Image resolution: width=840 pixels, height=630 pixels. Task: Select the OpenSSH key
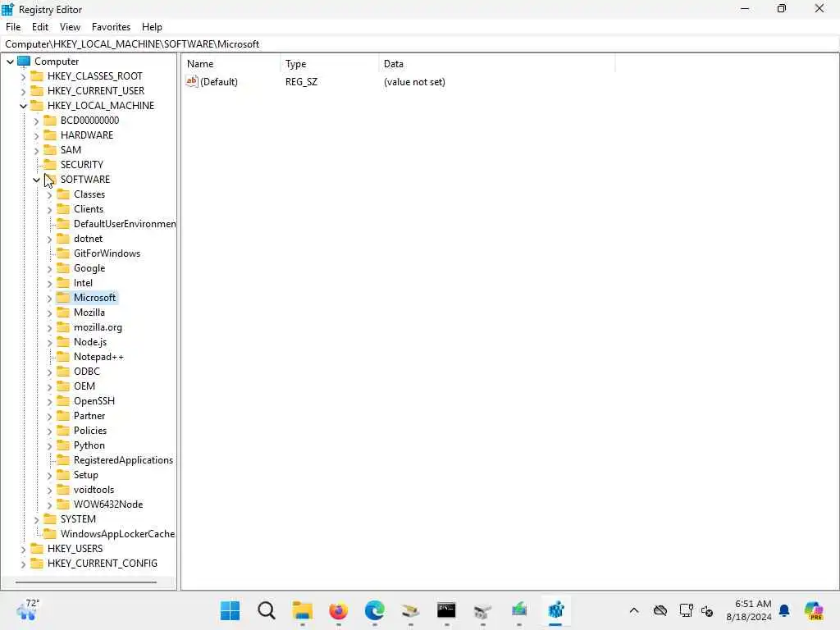point(94,401)
